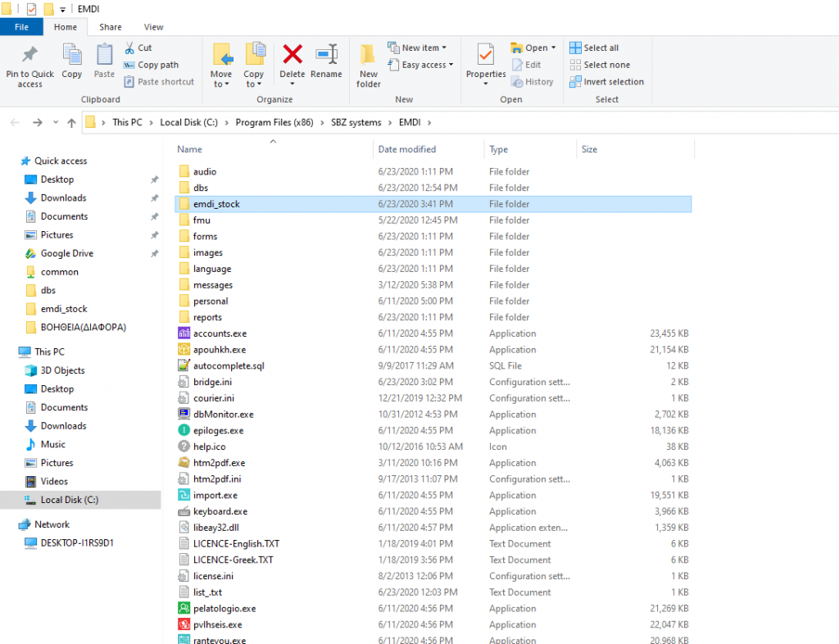839x644 pixels.
Task: Select the accounts.exe application file
Action: (220, 333)
